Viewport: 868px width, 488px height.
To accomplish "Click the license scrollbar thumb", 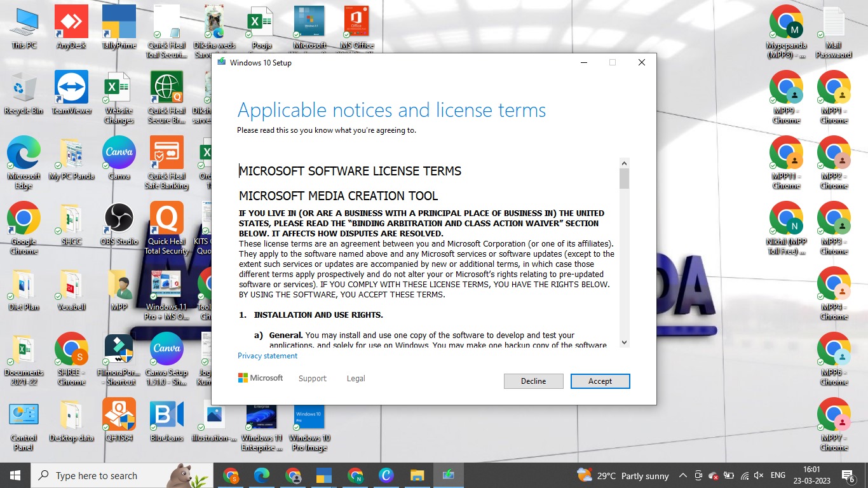I will pyautogui.click(x=624, y=179).
